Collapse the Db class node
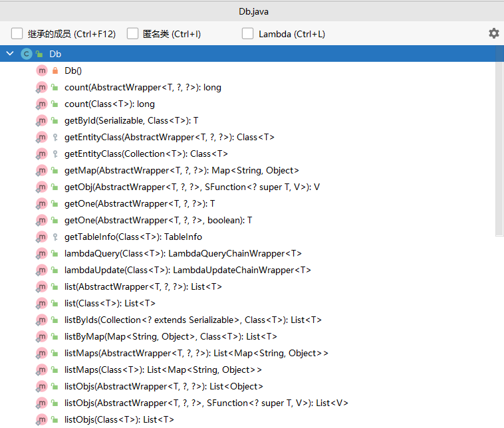Viewport: 504px width, 428px height. (10, 54)
